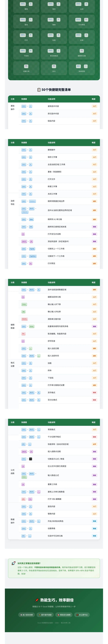Click the 复制选中内容 row description

click(x=53, y=106)
